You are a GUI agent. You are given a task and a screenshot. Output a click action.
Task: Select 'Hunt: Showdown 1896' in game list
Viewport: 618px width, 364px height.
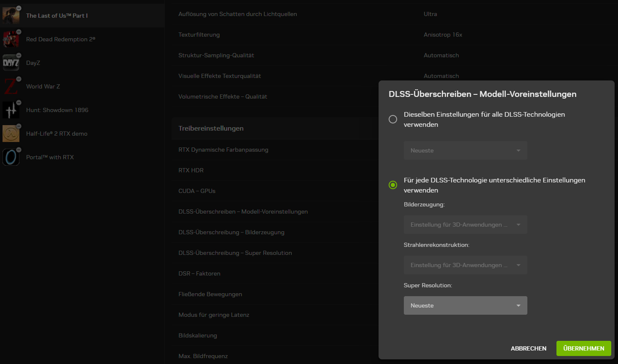click(x=57, y=110)
